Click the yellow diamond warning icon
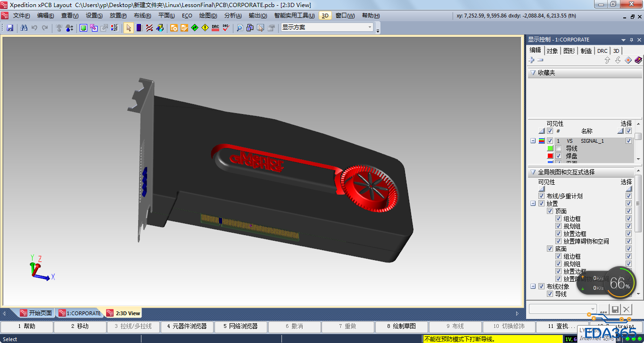This screenshot has width=644, height=343. [x=205, y=28]
